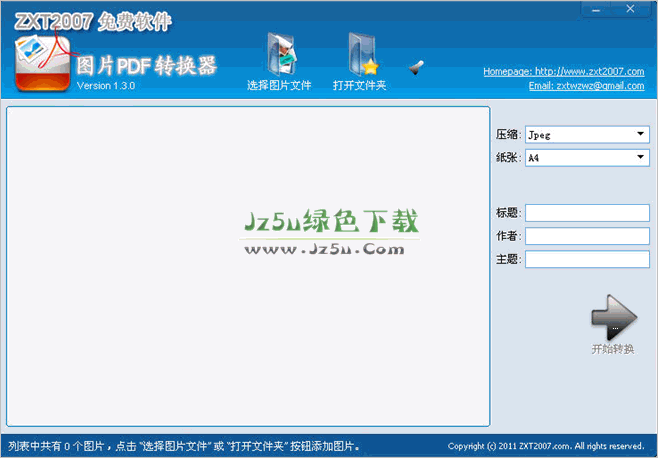Click the ZXT2007 免费软件 title text
This screenshot has height=458, width=658.
coord(93,21)
